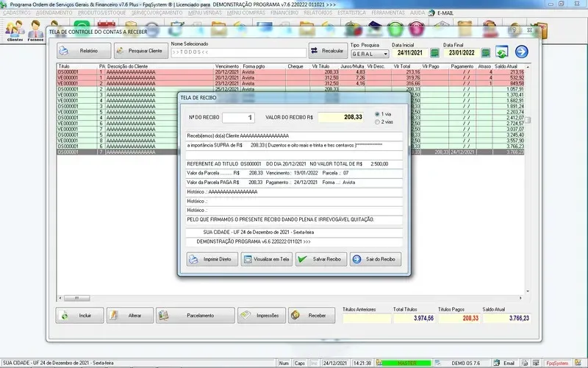Click the Data Inicial date field
The width and height of the screenshot is (588, 368).
coord(412,53)
